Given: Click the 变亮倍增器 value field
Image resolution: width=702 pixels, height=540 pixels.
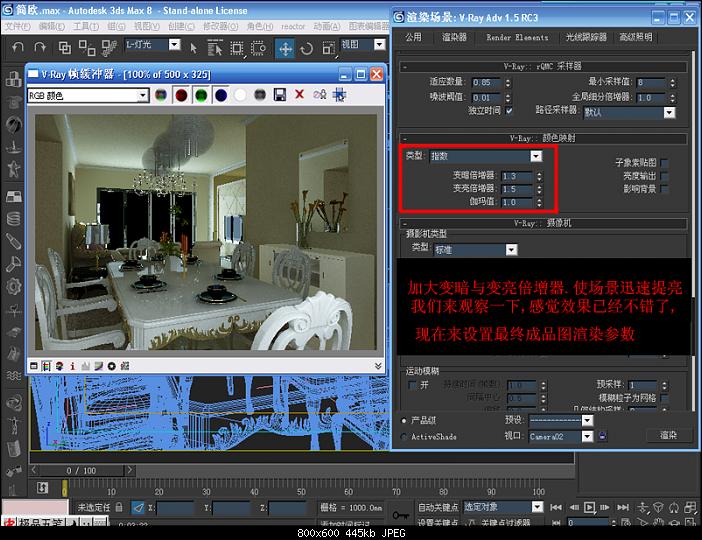Looking at the screenshot, I should coord(516,189).
